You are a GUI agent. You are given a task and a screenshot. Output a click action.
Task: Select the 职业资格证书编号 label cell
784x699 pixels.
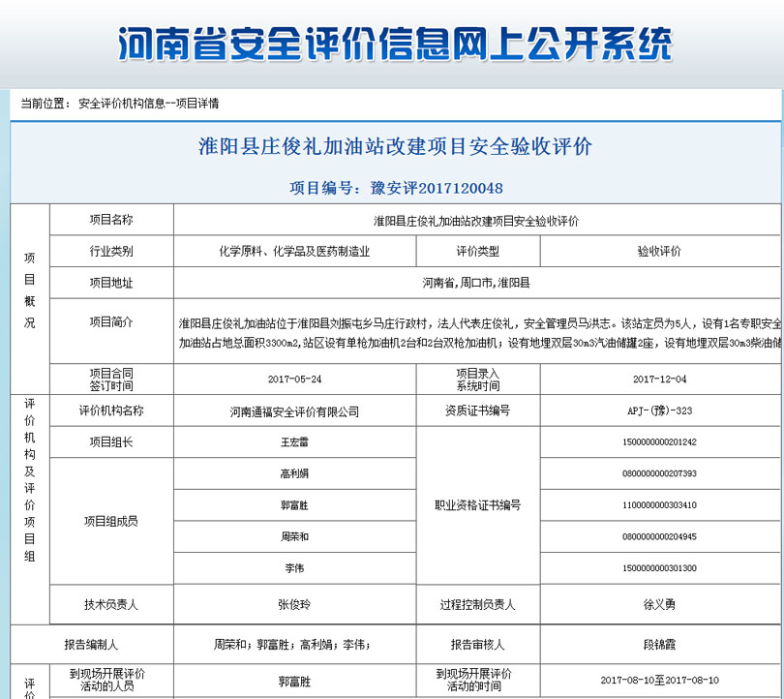click(x=478, y=505)
